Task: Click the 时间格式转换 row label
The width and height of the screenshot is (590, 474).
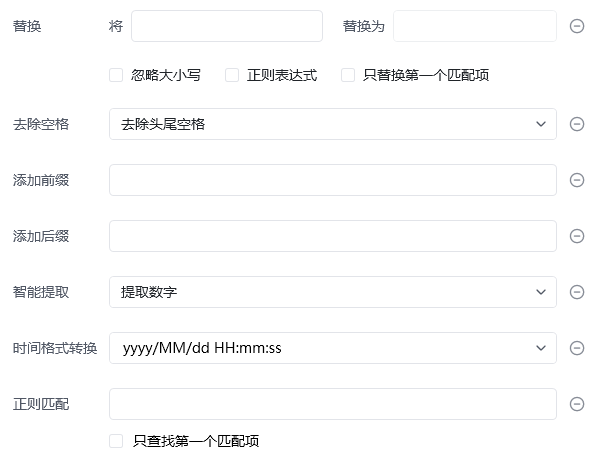Action: (55, 348)
